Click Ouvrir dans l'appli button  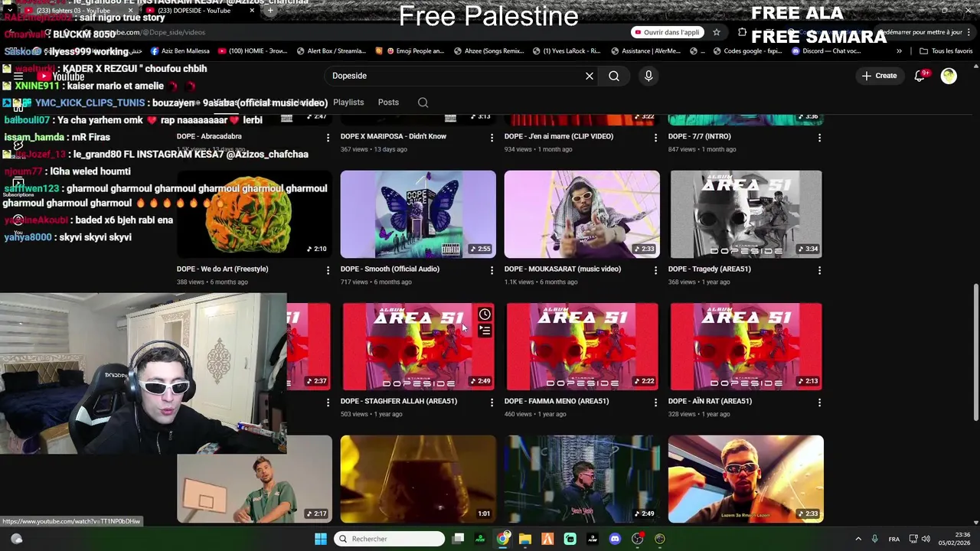667,32
